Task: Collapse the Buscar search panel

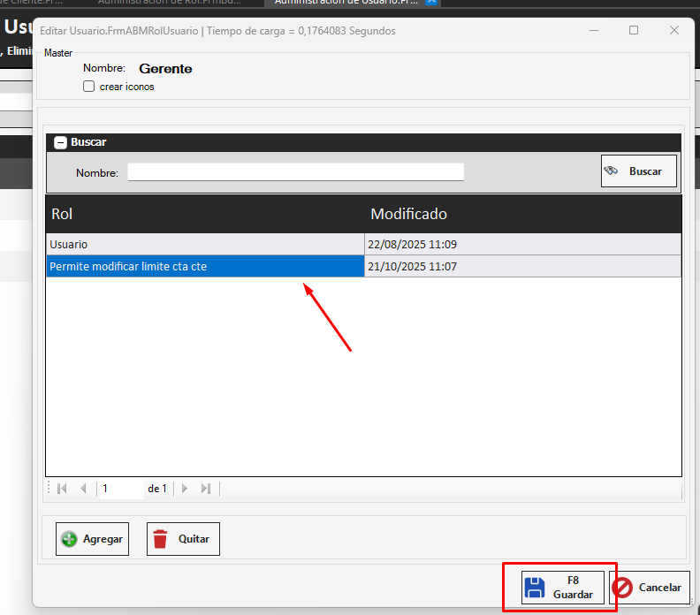Action: [x=60, y=142]
